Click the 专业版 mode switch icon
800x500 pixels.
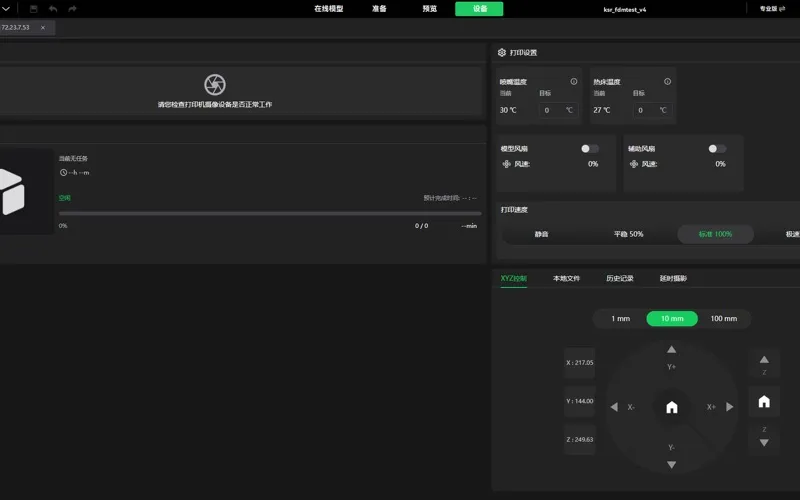782,9
